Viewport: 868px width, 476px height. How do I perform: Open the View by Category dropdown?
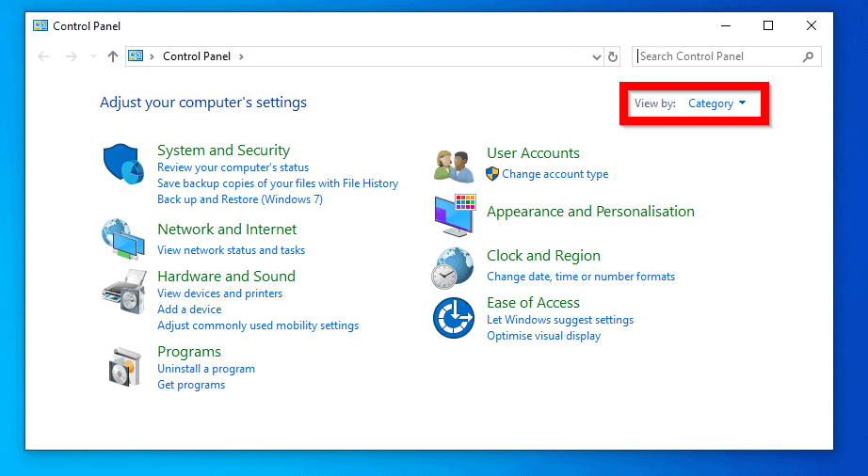(716, 103)
